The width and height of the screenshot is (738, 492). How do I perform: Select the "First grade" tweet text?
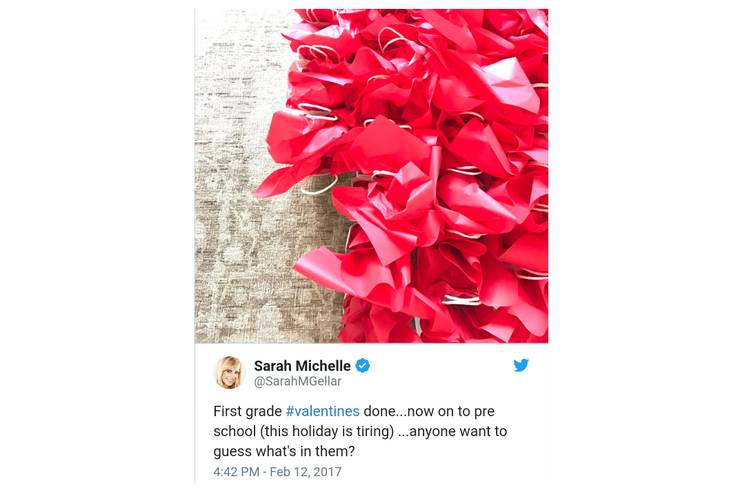pyautogui.click(x=248, y=411)
